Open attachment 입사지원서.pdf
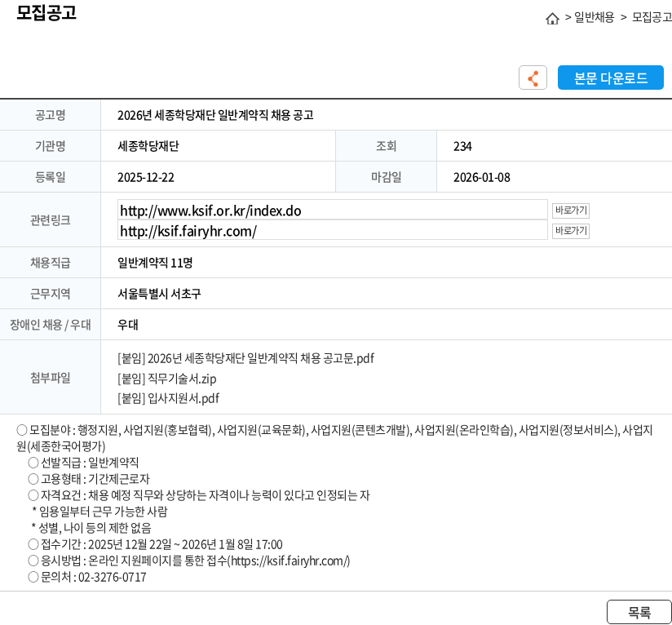 point(169,399)
